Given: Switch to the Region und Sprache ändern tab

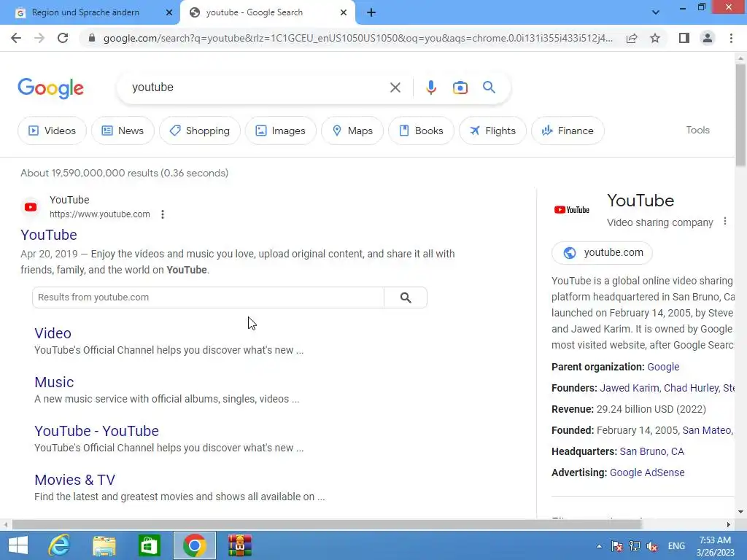Looking at the screenshot, I should pos(86,12).
